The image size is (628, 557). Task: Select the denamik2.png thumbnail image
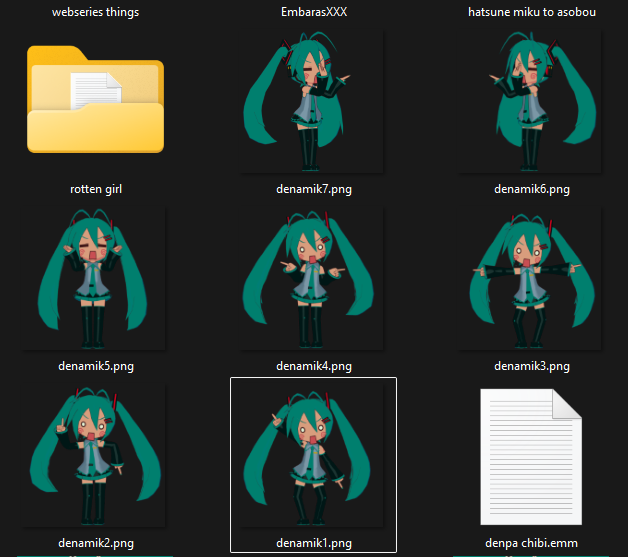[94, 456]
